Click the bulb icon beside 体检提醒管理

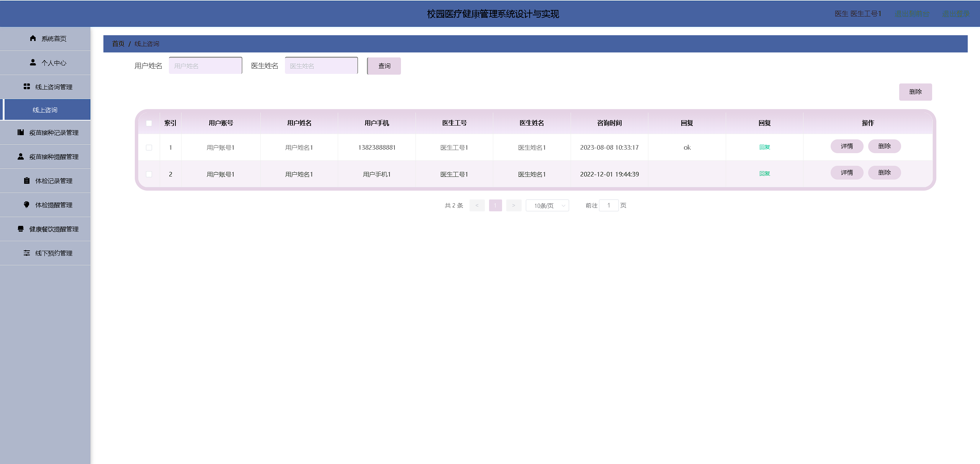27,205
